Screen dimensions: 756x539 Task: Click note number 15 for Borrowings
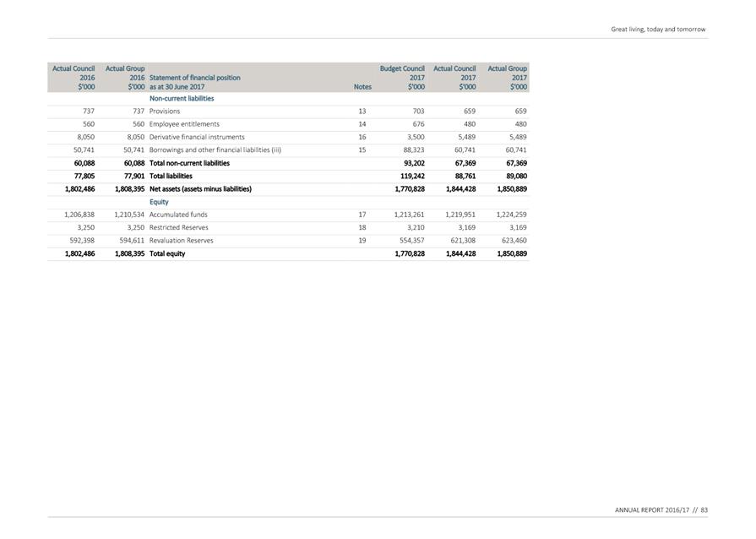click(362, 150)
